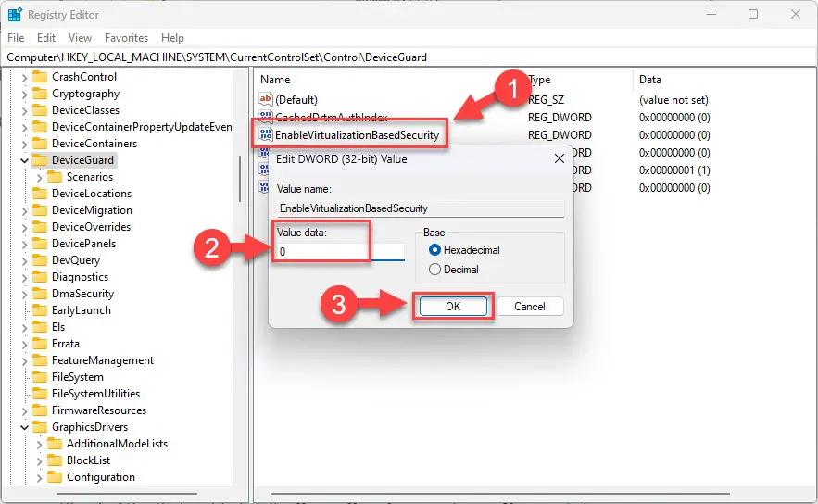This screenshot has width=818, height=504.
Task: Open the Edit menu
Action: [46, 38]
